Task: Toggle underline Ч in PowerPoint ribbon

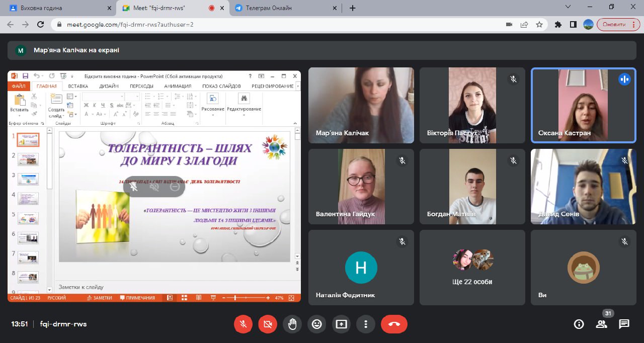Action: (103, 105)
